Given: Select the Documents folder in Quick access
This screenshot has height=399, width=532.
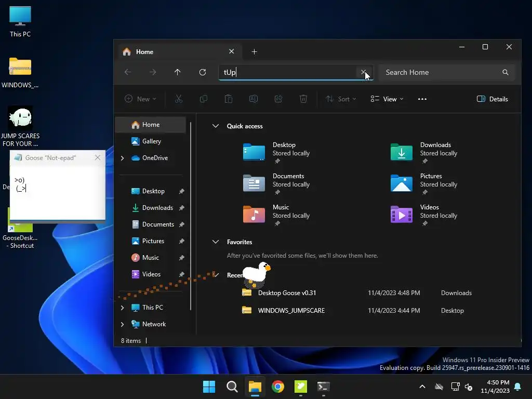Looking at the screenshot, I should point(276,183).
